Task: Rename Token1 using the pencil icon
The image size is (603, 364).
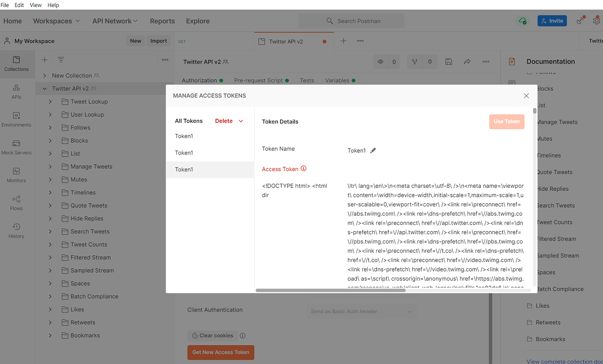Action: [x=373, y=150]
